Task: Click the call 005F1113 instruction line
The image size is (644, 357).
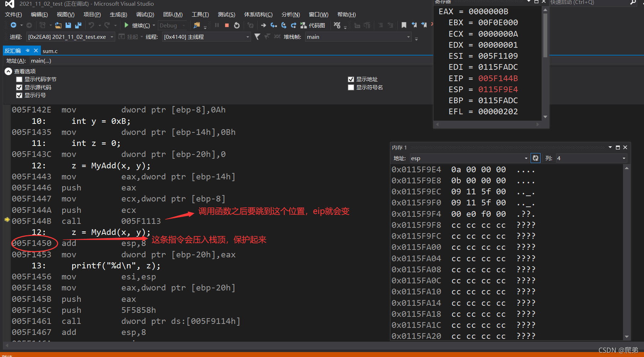Action: 86,221
